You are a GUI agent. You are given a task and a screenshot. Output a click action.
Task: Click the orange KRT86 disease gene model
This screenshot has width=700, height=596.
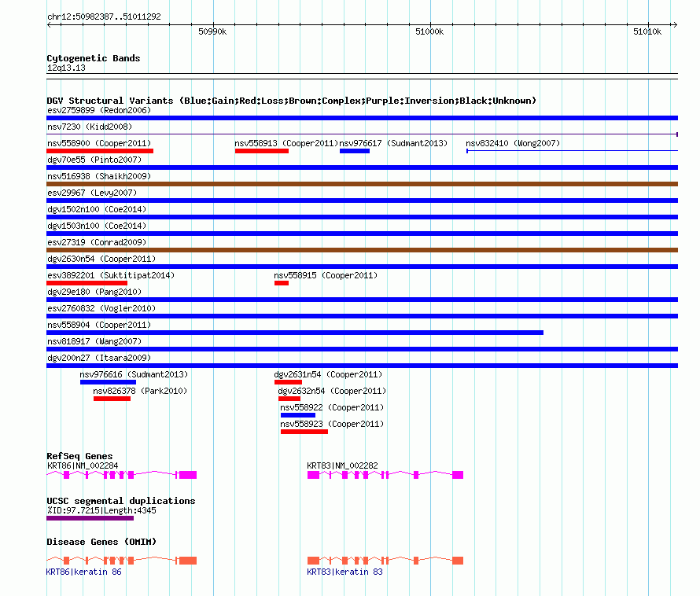coord(121,561)
